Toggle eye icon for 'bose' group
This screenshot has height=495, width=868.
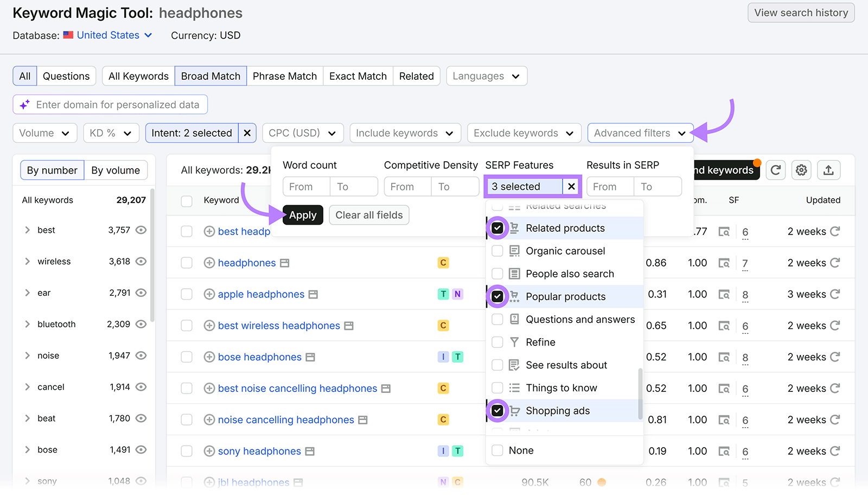pyautogui.click(x=141, y=450)
